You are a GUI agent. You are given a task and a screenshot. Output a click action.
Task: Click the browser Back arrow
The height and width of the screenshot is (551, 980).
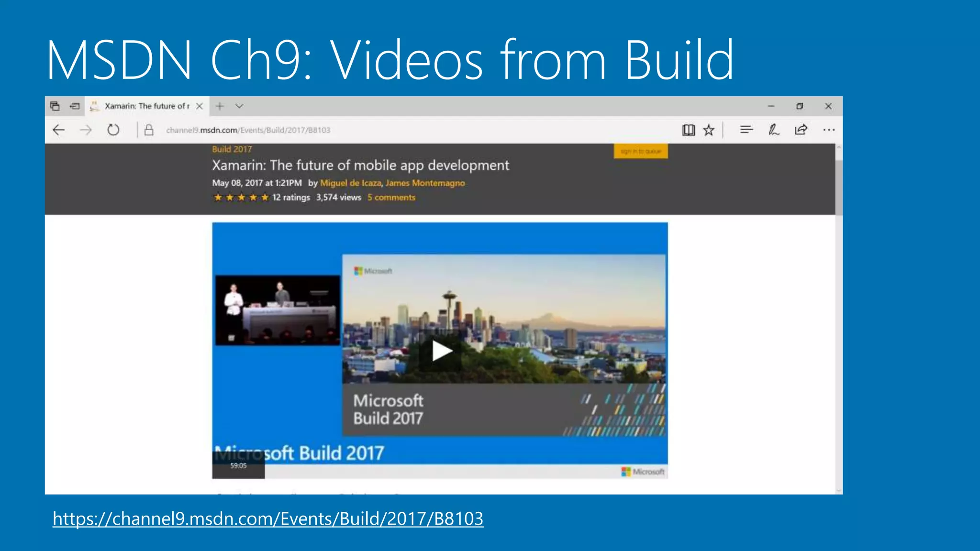58,130
